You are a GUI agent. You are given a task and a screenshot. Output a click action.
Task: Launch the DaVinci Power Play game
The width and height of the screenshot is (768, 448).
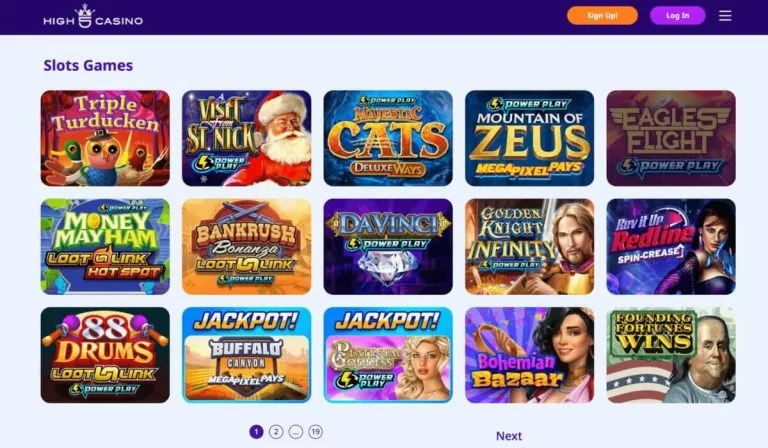pos(388,246)
